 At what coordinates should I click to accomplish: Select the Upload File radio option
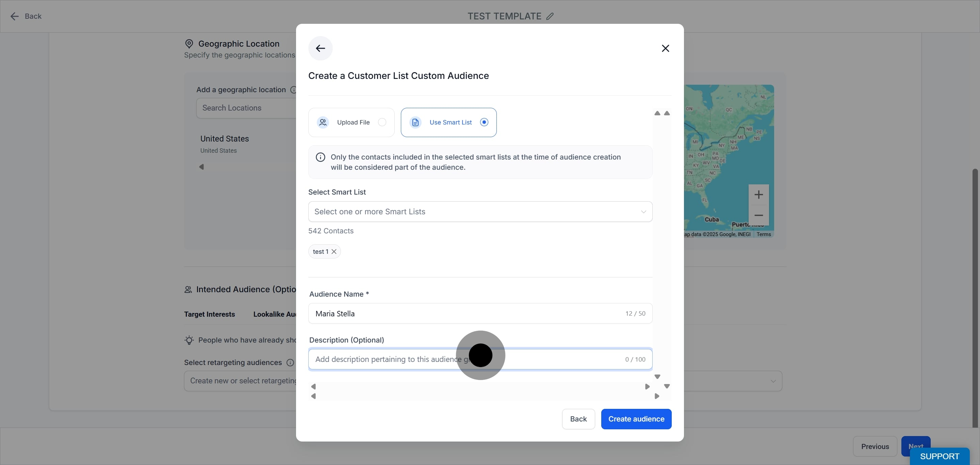tap(382, 122)
